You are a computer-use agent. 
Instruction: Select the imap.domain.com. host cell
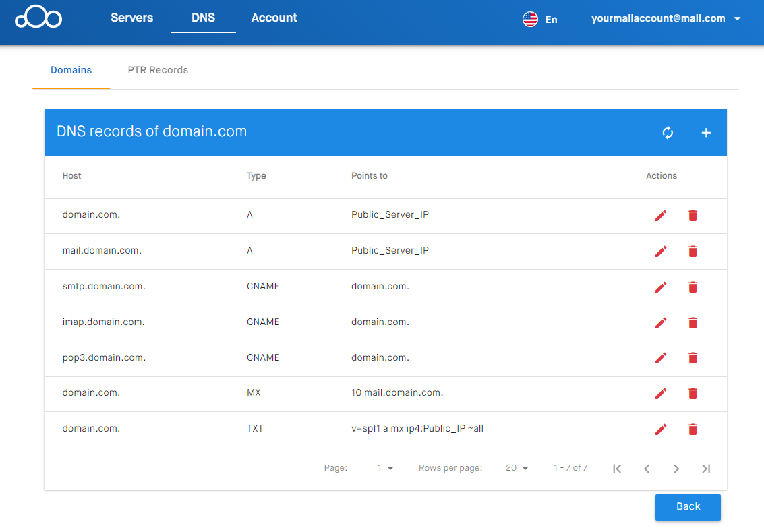(103, 322)
